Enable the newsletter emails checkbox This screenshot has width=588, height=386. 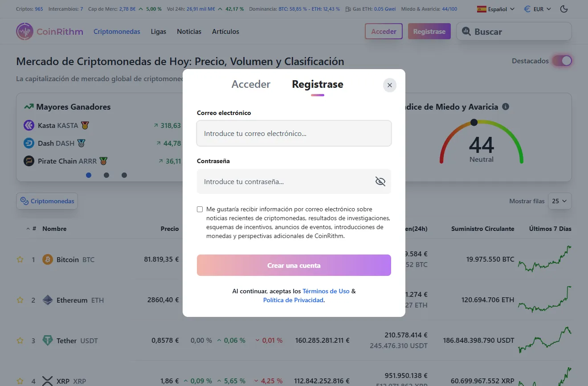pyautogui.click(x=200, y=209)
